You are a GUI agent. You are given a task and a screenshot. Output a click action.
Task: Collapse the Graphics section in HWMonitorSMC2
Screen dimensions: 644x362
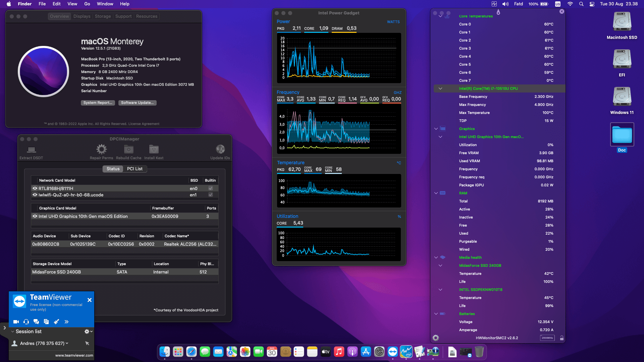pyautogui.click(x=436, y=129)
